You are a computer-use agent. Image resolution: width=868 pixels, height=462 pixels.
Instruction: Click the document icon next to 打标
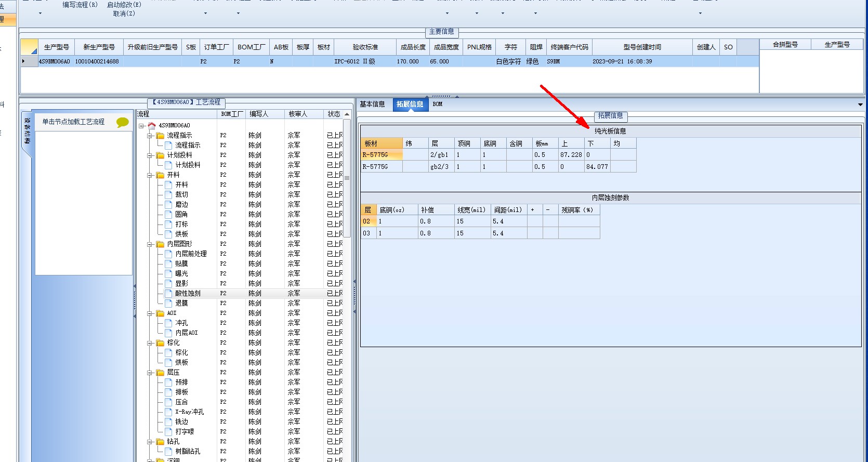point(168,224)
